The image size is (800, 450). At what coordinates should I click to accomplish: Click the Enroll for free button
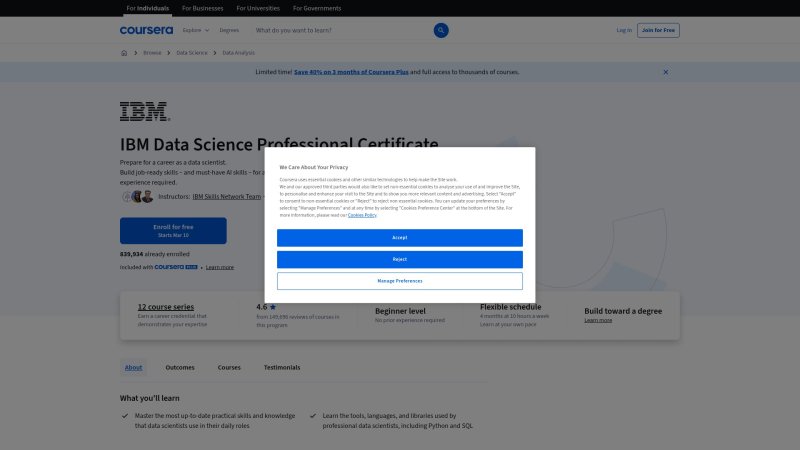173,231
